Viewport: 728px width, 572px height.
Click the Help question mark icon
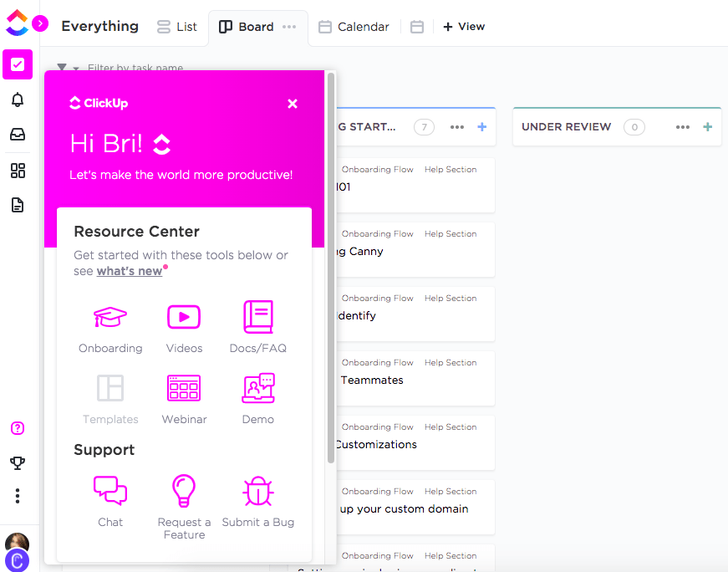tap(18, 428)
